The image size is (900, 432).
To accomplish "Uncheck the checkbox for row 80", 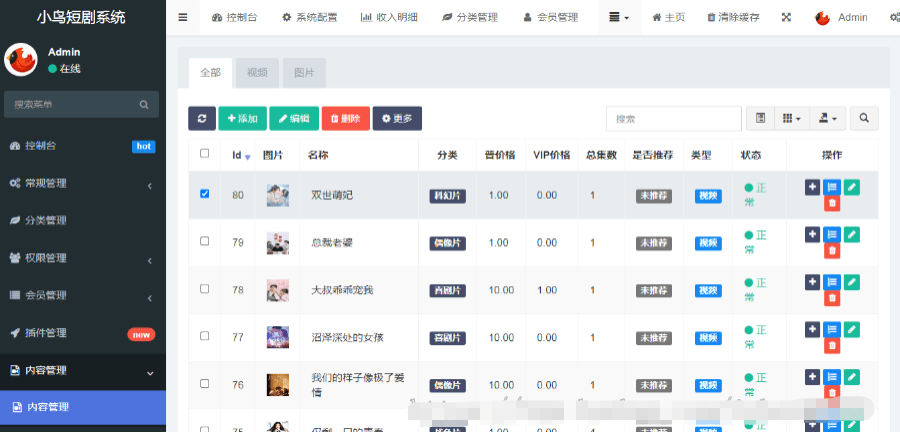I will click(205, 194).
